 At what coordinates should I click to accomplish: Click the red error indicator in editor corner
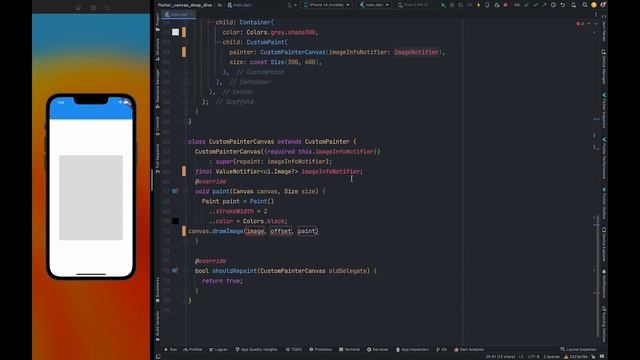580,24
